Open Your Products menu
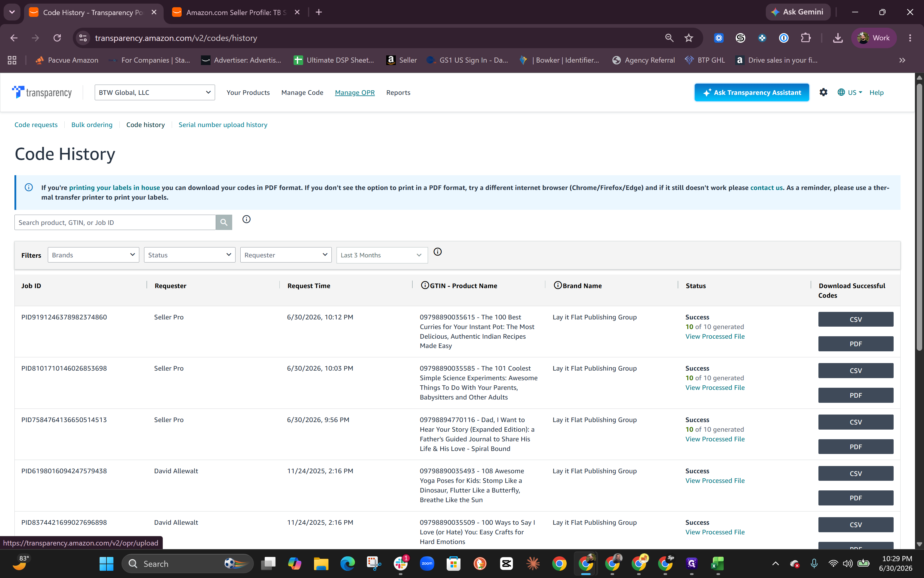This screenshot has width=924, height=578. (248, 92)
